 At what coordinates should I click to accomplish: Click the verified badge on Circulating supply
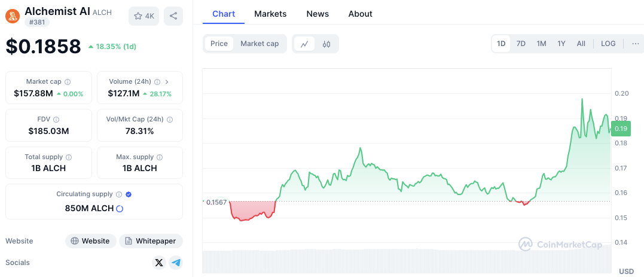(x=129, y=194)
